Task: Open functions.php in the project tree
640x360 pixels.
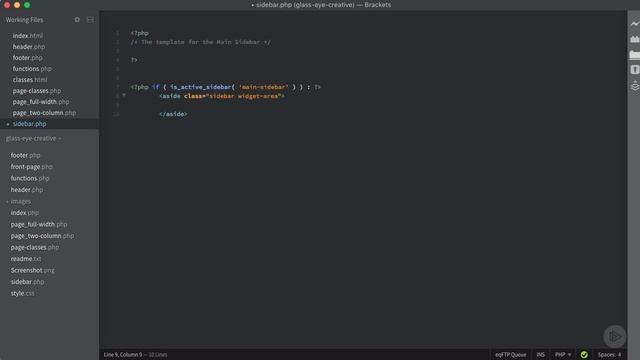Action: pyautogui.click(x=30, y=178)
